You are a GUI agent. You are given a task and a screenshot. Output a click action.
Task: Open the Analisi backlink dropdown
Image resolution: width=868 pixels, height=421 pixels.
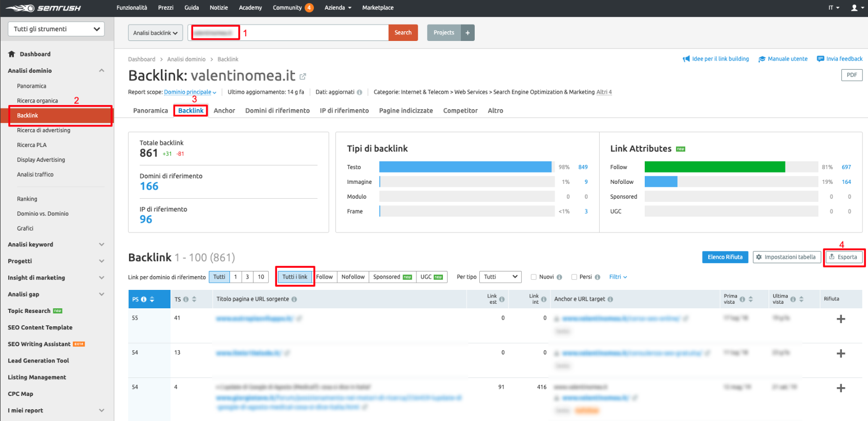(x=155, y=33)
